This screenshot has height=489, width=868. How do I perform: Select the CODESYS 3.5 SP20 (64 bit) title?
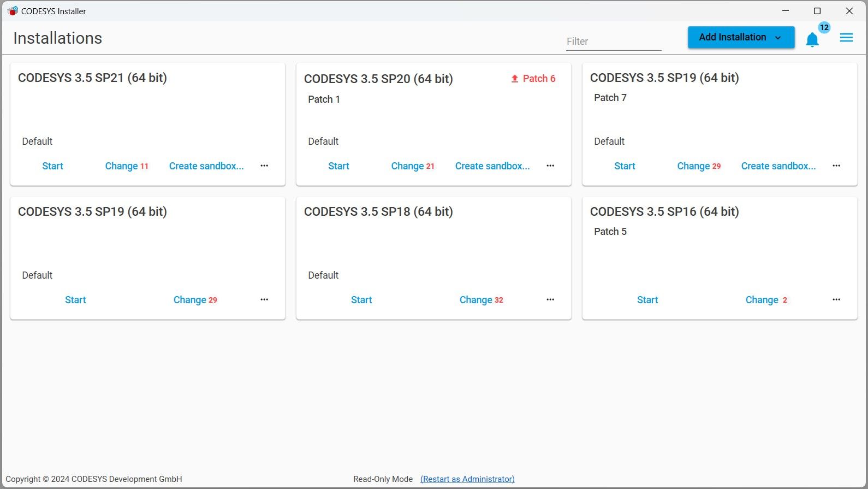pos(378,79)
